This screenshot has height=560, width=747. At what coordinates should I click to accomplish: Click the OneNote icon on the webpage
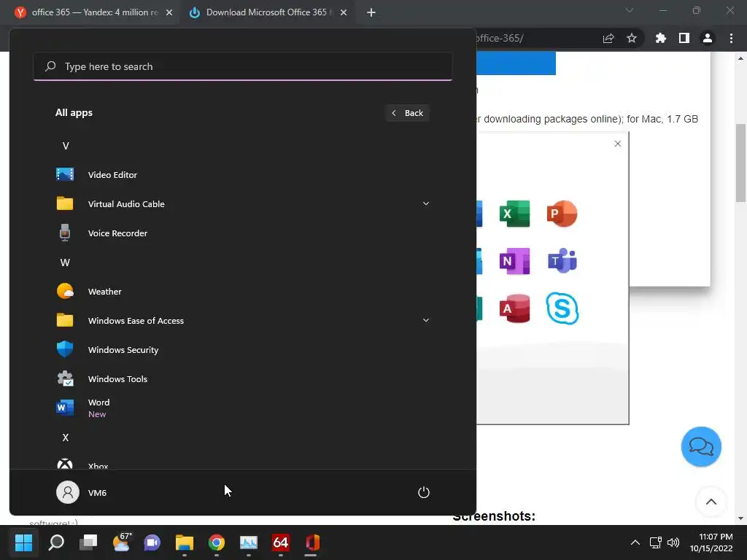click(514, 261)
